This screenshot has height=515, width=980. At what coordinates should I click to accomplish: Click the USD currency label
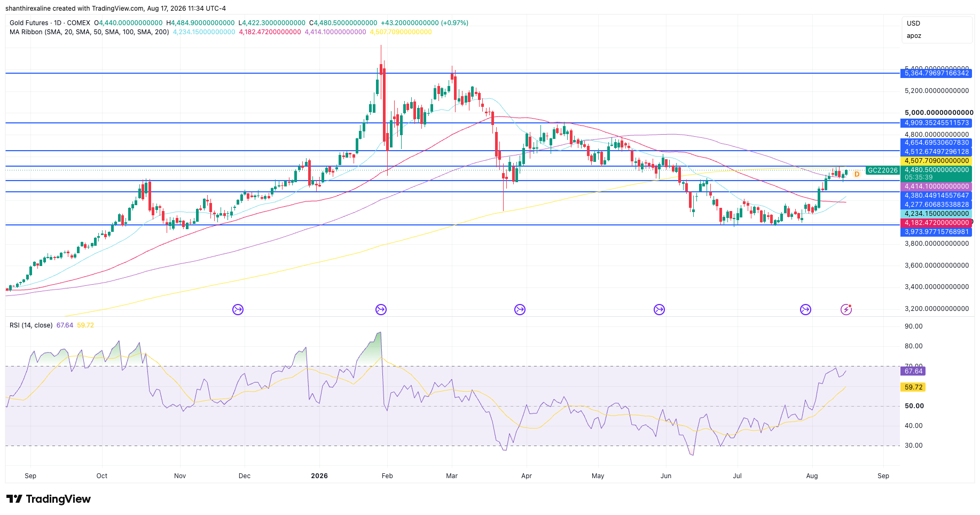pos(913,24)
